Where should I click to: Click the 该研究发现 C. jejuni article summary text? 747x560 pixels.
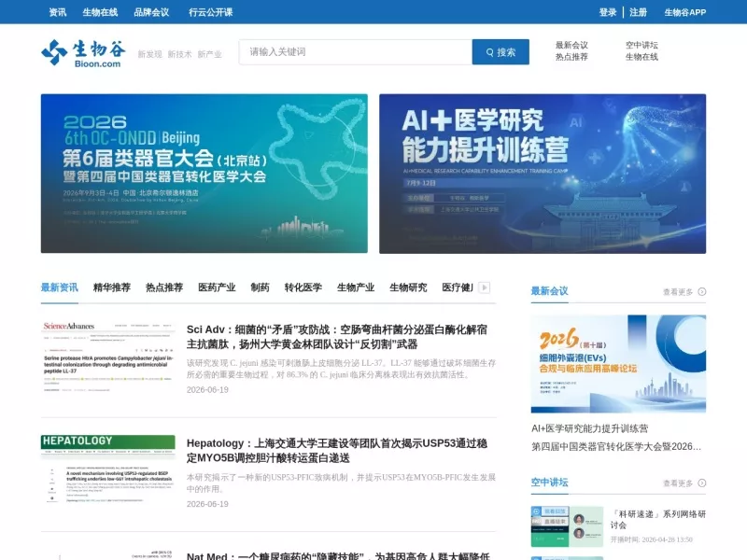pos(341,369)
